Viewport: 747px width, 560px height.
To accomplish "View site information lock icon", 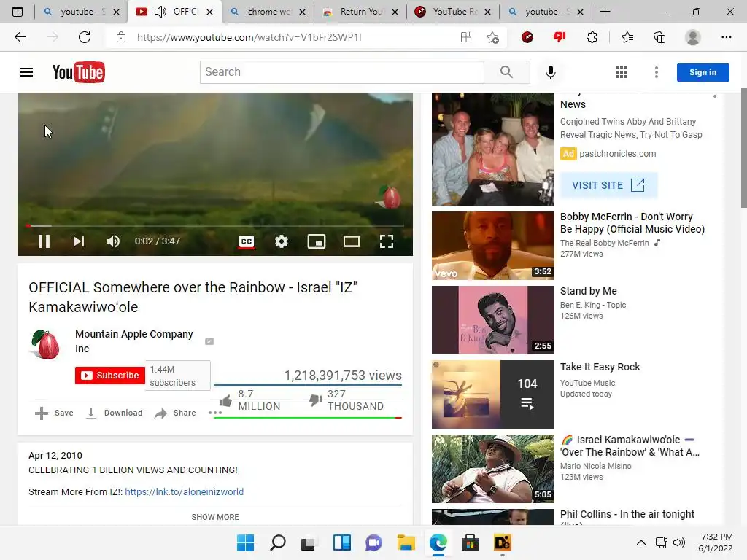I will (x=121, y=37).
